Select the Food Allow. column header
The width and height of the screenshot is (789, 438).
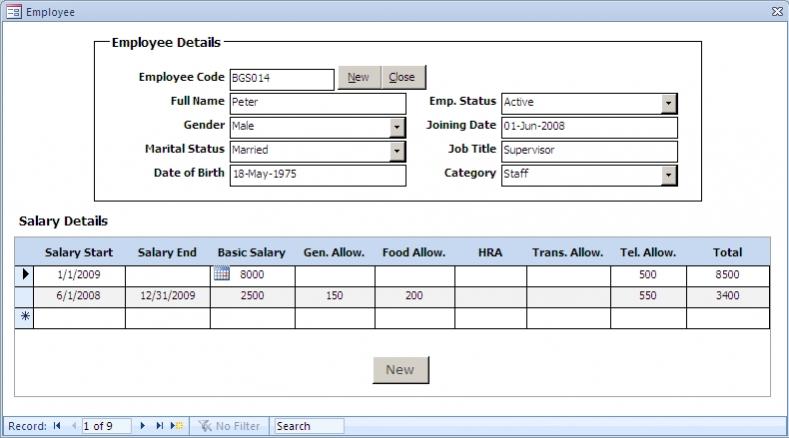(414, 252)
